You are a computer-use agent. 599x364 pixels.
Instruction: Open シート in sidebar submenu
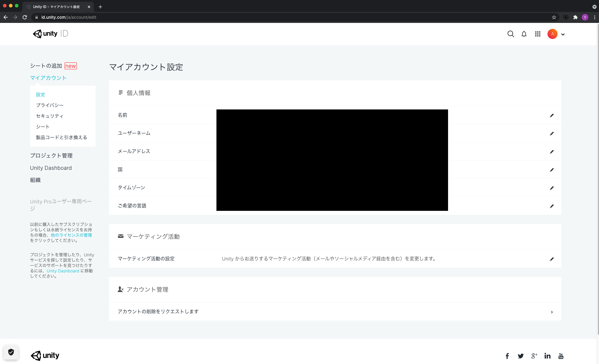(x=43, y=127)
